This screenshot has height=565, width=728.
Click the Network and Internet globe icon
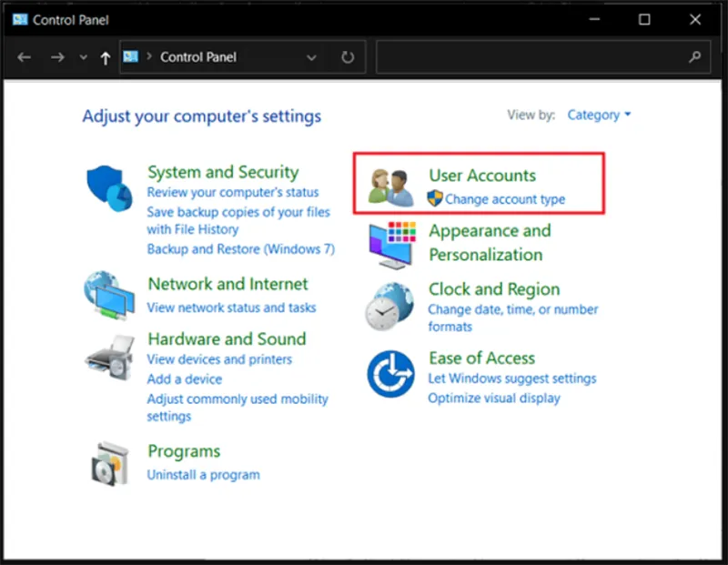[109, 296]
